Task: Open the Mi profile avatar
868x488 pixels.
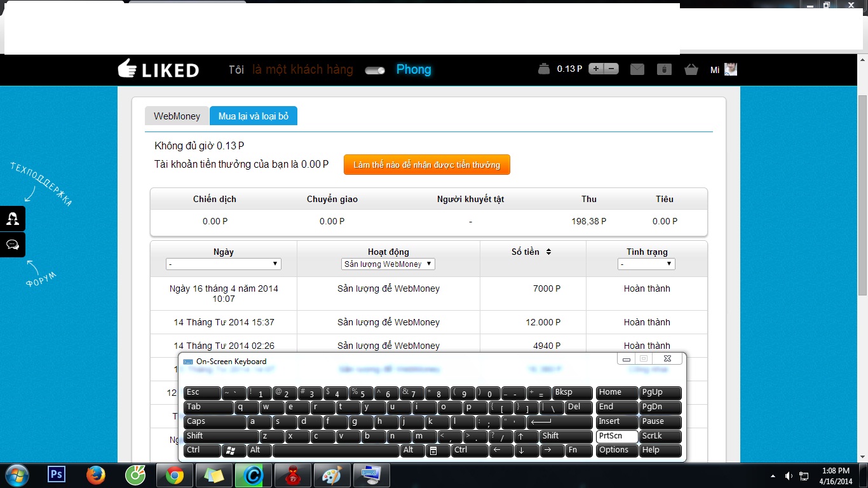Action: point(731,69)
